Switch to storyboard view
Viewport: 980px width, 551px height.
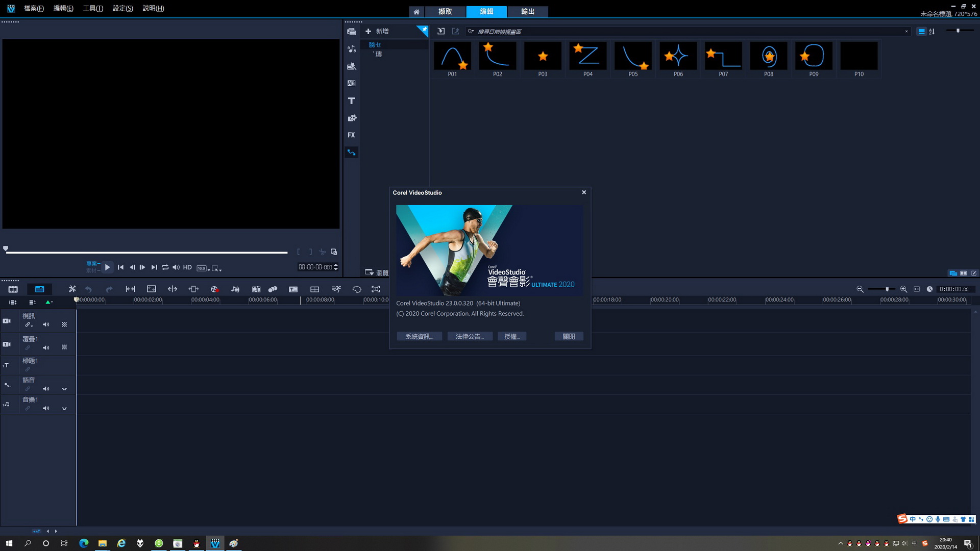click(x=13, y=289)
